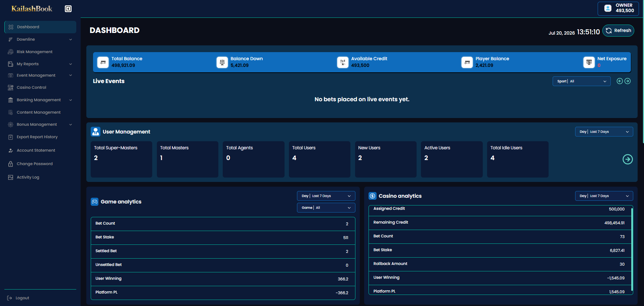644x306 pixels.
Task: Expand the Downline menu chevron
Action: click(71, 39)
